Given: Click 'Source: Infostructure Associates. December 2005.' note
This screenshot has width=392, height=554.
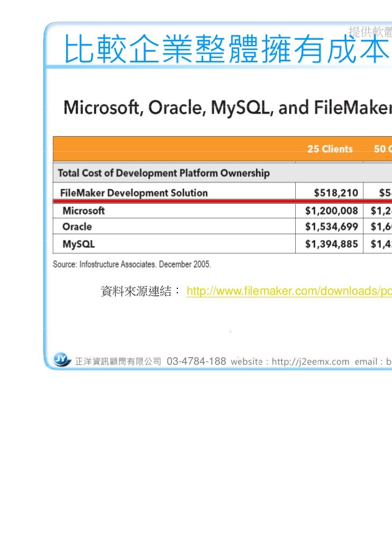Looking at the screenshot, I should tap(132, 264).
